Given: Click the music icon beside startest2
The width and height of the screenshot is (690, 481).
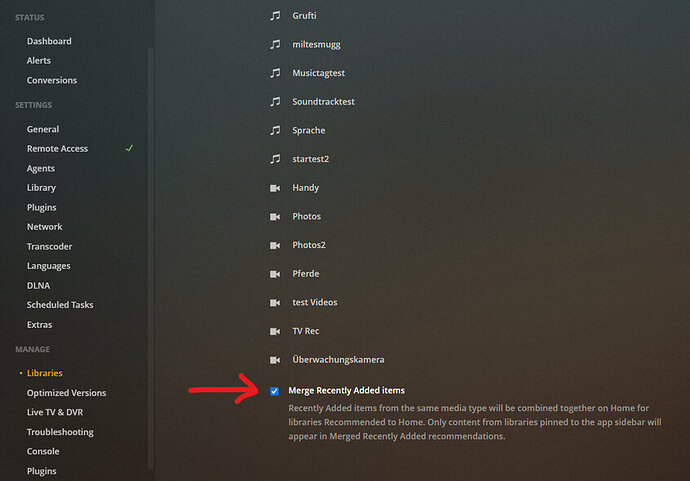Looking at the screenshot, I should (x=275, y=159).
